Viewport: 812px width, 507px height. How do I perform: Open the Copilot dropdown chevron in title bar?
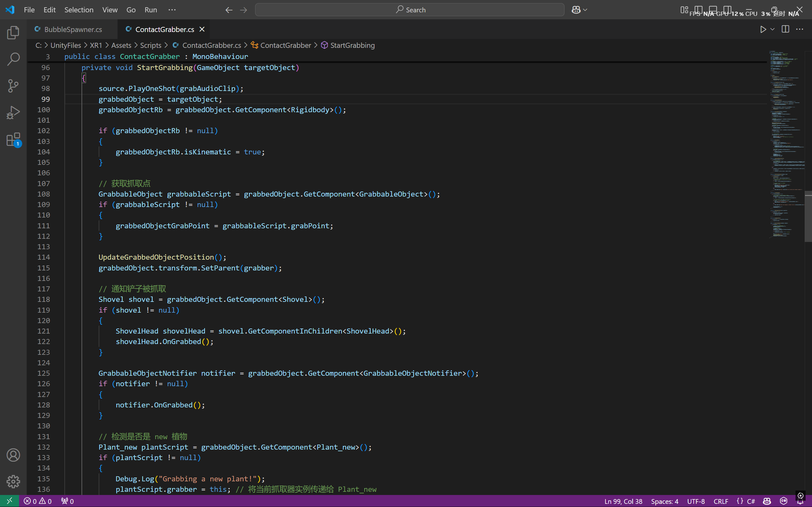(585, 10)
